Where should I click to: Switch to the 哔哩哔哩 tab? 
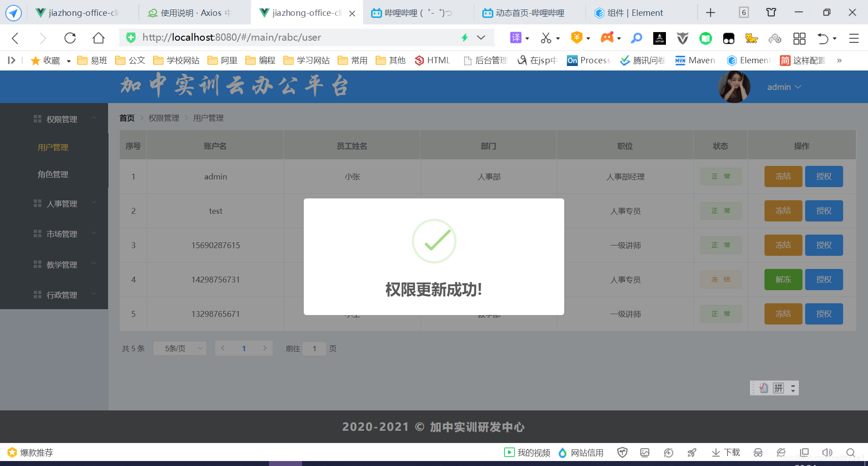(x=418, y=13)
